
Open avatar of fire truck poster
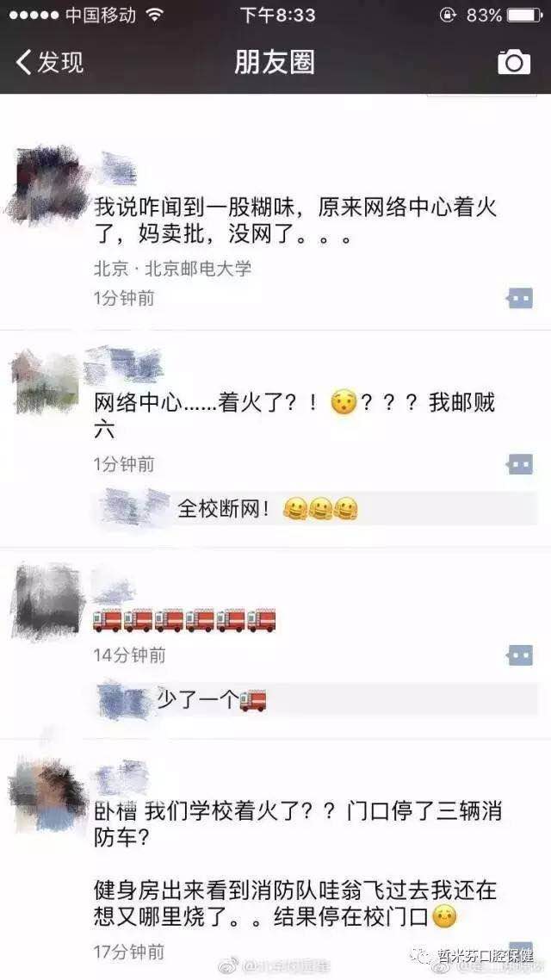pyautogui.click(x=47, y=600)
